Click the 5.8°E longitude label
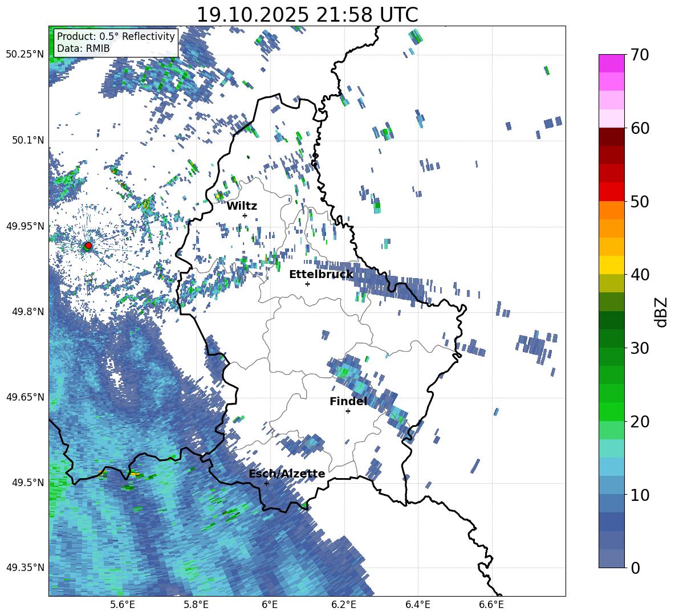This screenshot has height=616, width=675. [196, 605]
